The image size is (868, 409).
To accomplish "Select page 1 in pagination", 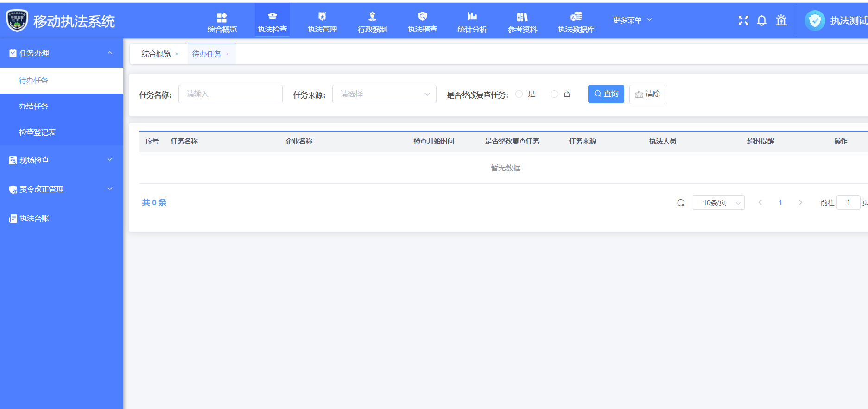I will (x=780, y=202).
